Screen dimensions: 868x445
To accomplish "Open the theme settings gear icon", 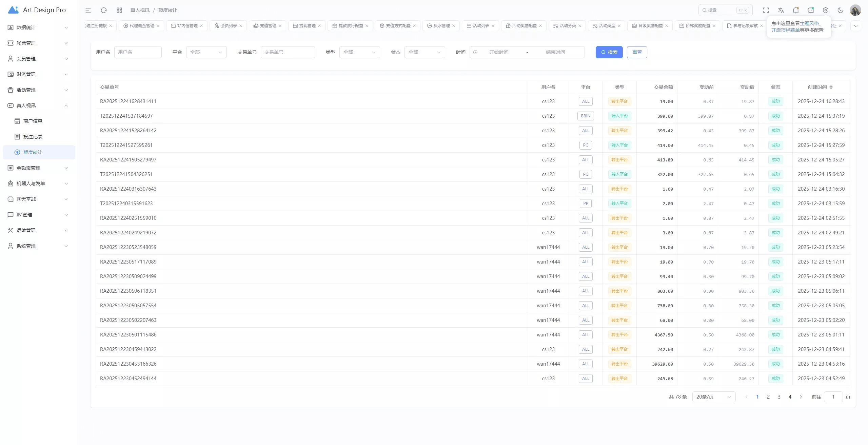I will point(826,10).
